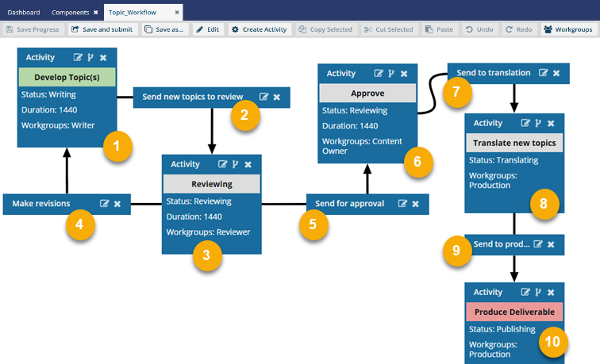Screen dimensions: 600x364
Task: Click edit icon on Produce Deliverable activity
Action: (525, 292)
